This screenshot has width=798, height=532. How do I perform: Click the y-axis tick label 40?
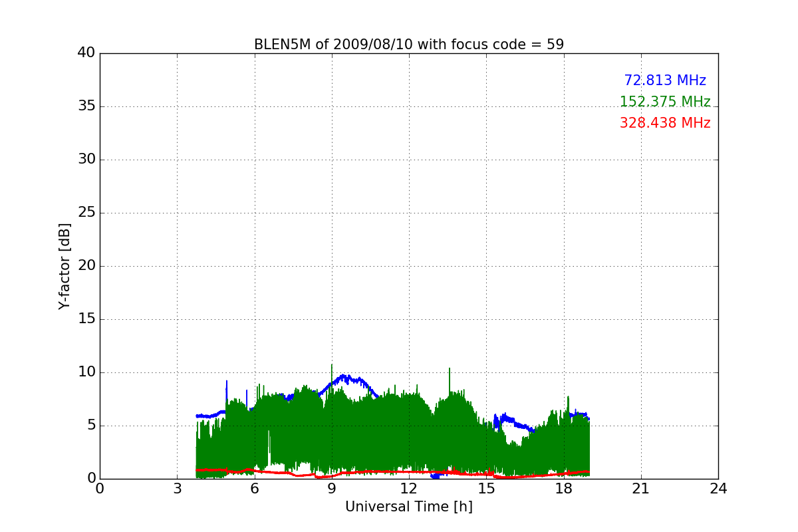coord(86,53)
